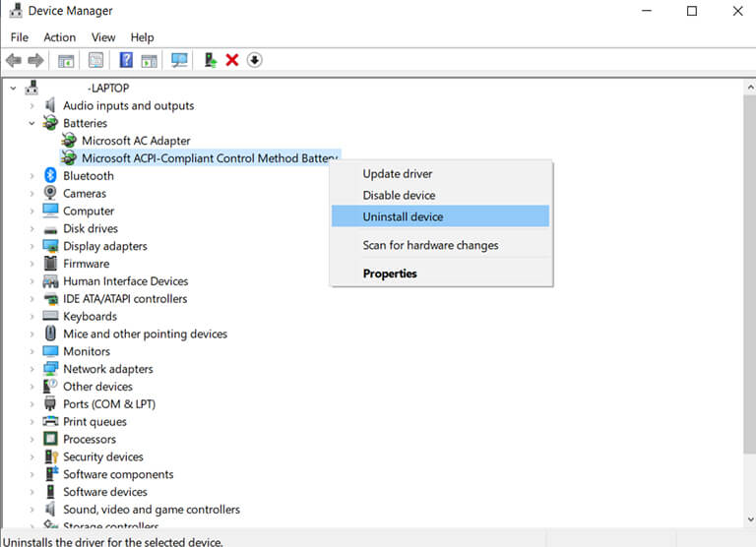Expand the Software components node

tap(31, 474)
